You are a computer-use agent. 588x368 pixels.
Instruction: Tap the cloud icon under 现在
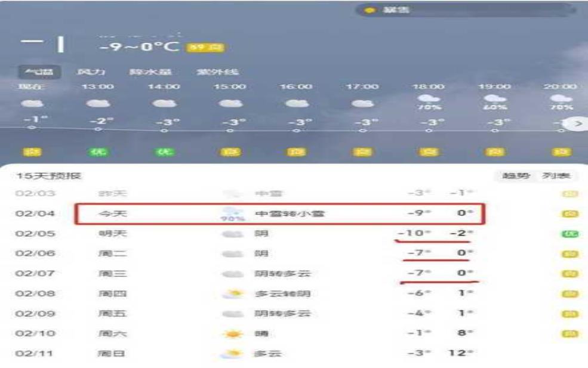pos(32,103)
